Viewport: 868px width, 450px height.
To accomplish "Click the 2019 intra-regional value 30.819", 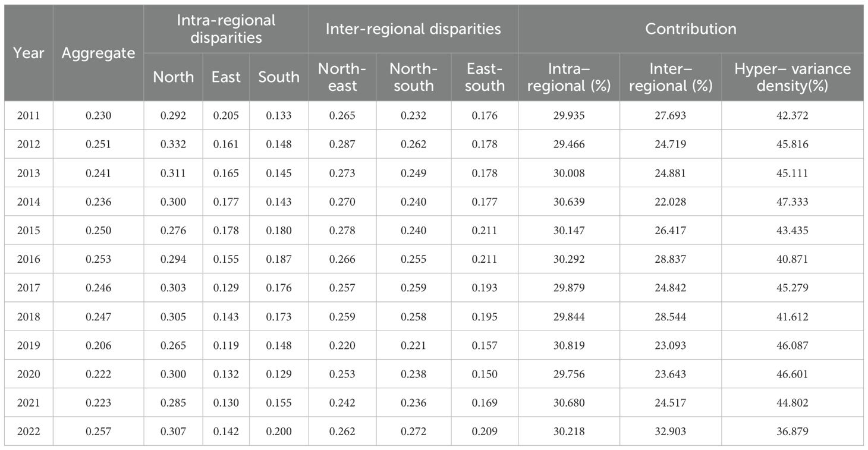I will (x=569, y=345).
